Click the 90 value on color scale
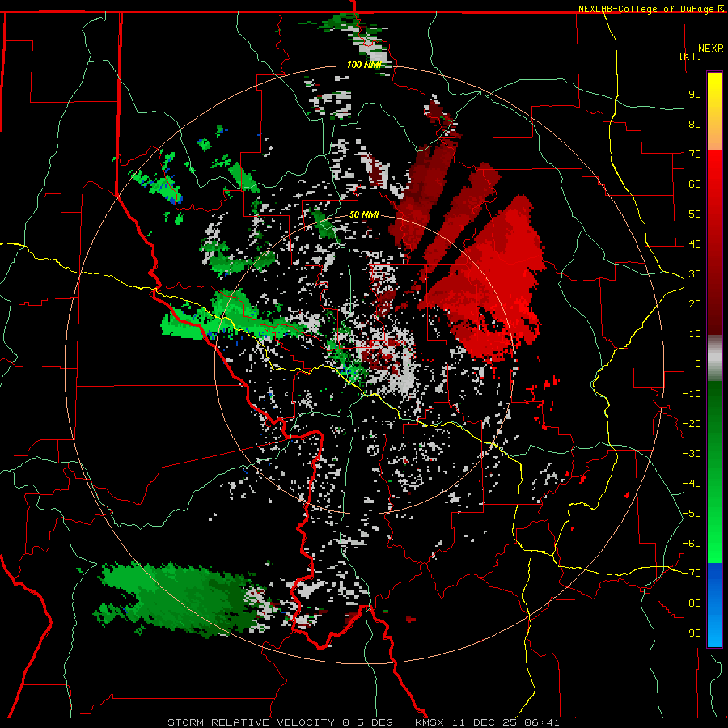728x728 pixels. tap(695, 95)
